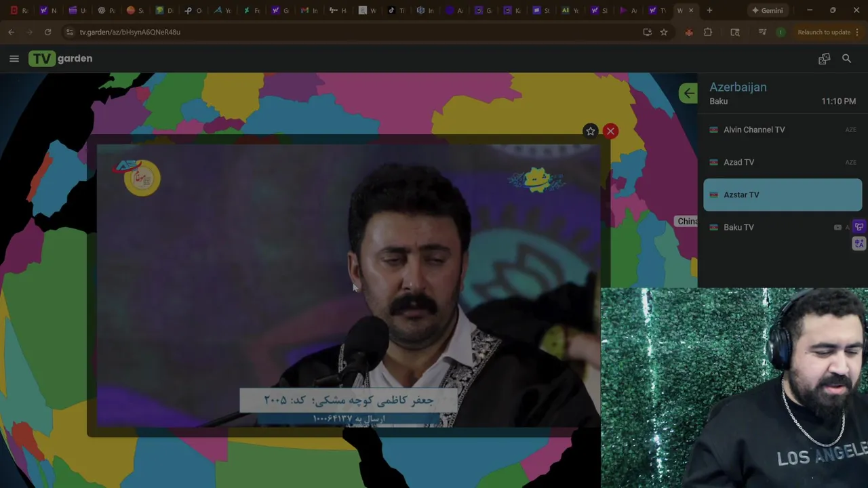The width and height of the screenshot is (868, 488).
Task: Reload the tv.garden page
Action: click(47, 32)
